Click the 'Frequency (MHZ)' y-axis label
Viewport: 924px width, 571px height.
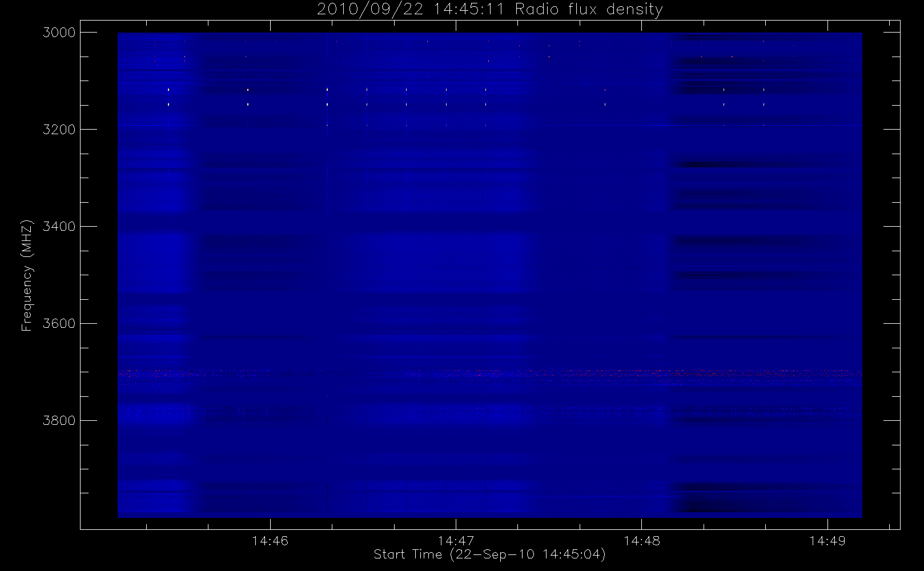[26, 275]
